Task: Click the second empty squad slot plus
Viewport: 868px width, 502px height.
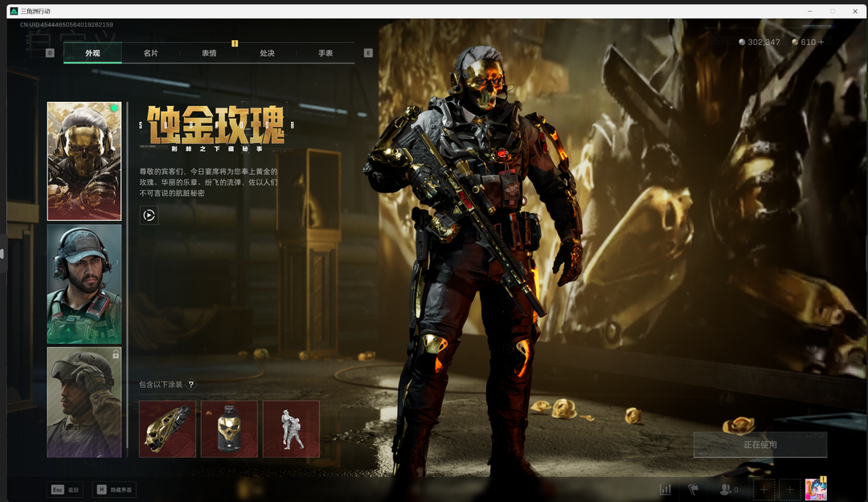Action: [790, 489]
